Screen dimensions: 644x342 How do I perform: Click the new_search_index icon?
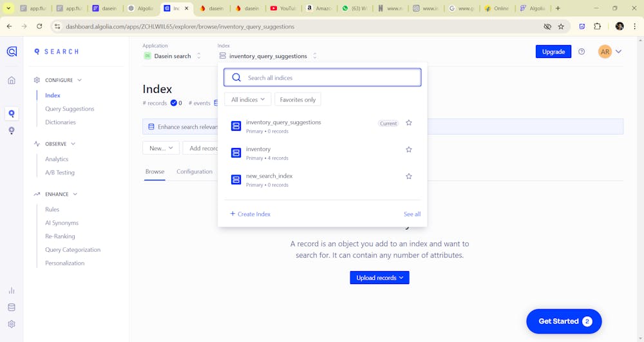point(236,180)
